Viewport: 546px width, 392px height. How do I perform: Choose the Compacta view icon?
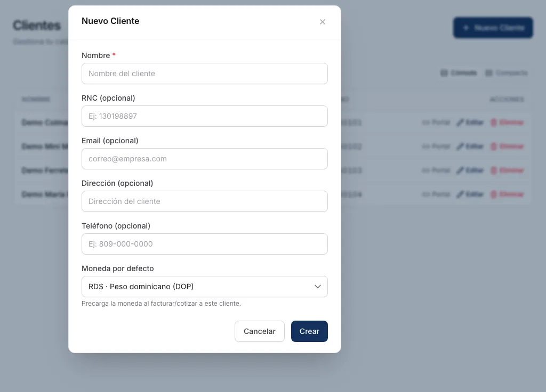pyautogui.click(x=488, y=72)
